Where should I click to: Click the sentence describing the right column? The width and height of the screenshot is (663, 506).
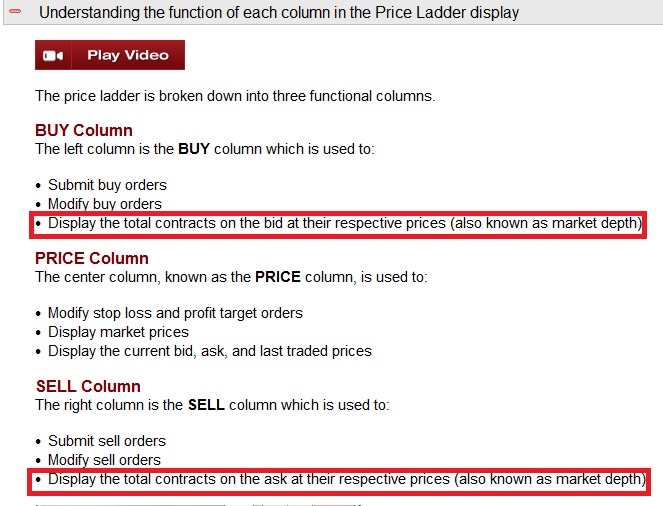pos(212,405)
